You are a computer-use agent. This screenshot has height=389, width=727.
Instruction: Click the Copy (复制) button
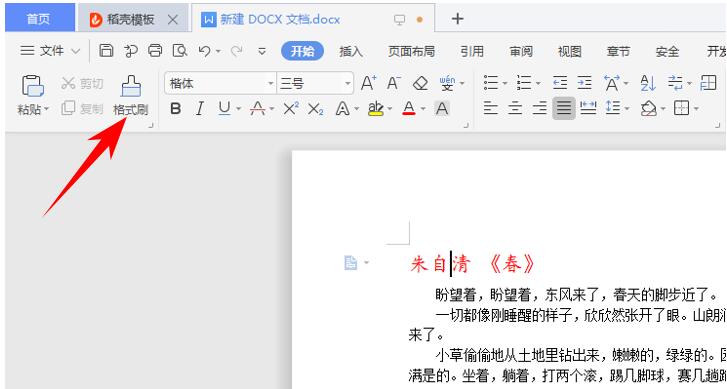click(x=82, y=108)
